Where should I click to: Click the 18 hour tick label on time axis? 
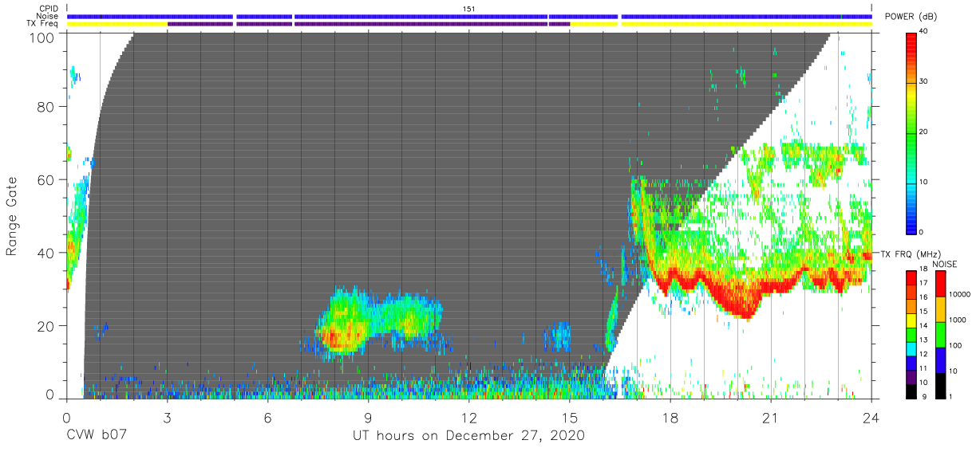[x=670, y=418]
